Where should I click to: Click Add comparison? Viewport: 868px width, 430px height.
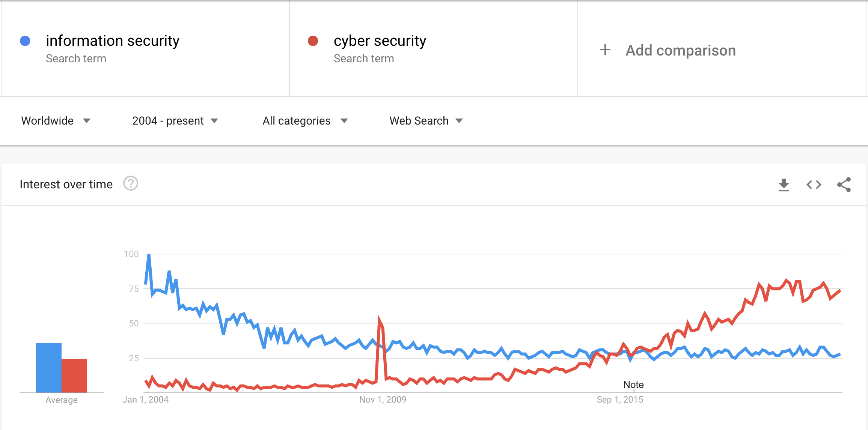[x=680, y=50]
